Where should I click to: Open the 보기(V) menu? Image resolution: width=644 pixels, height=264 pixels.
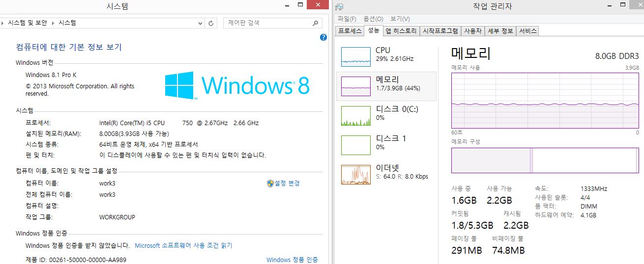[x=400, y=19]
